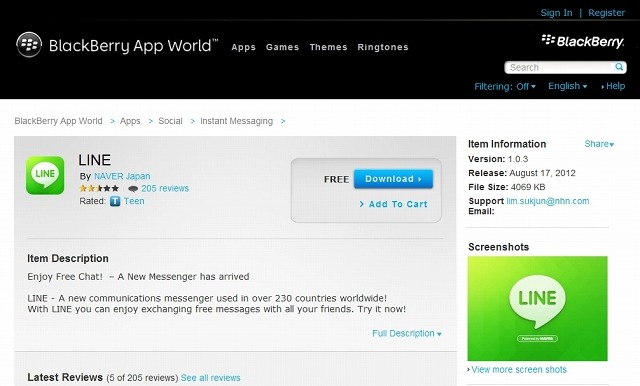The image size is (640, 386).
Task: Click the Teen rating T badge icon
Action: click(115, 201)
